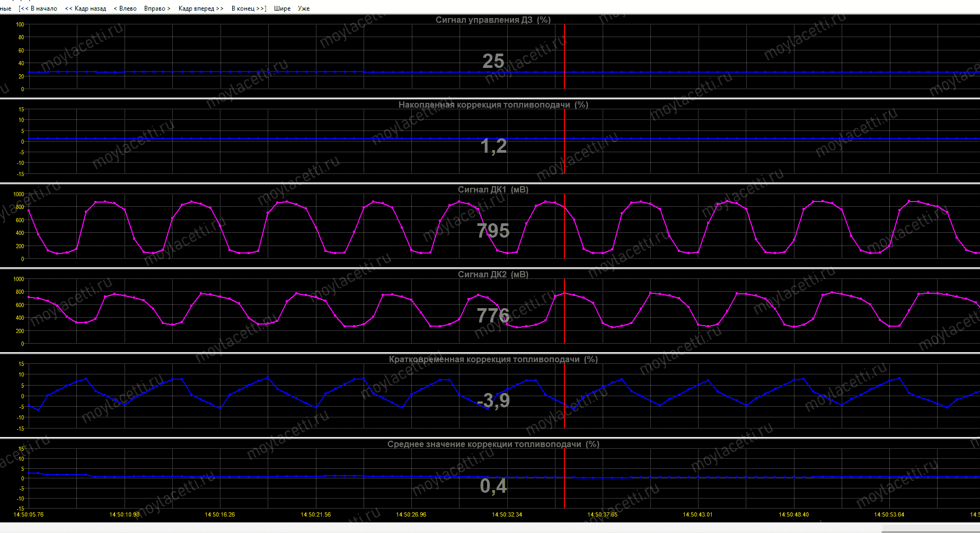Click the 'В начало' jump-to-start button

pyautogui.click(x=38, y=8)
